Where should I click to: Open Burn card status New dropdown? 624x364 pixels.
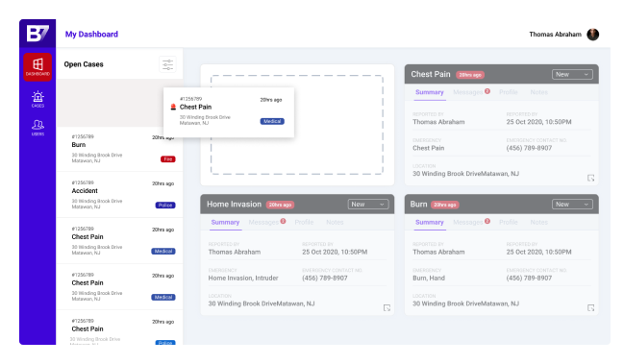572,205
